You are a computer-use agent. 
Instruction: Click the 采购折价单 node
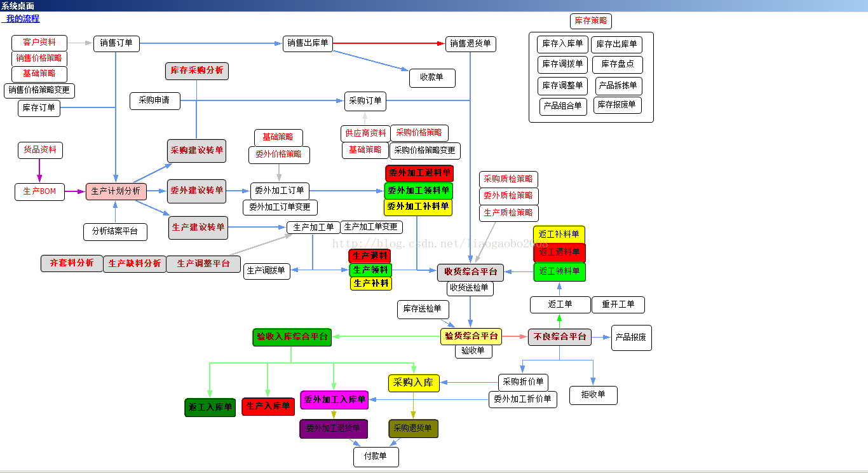pos(523,382)
